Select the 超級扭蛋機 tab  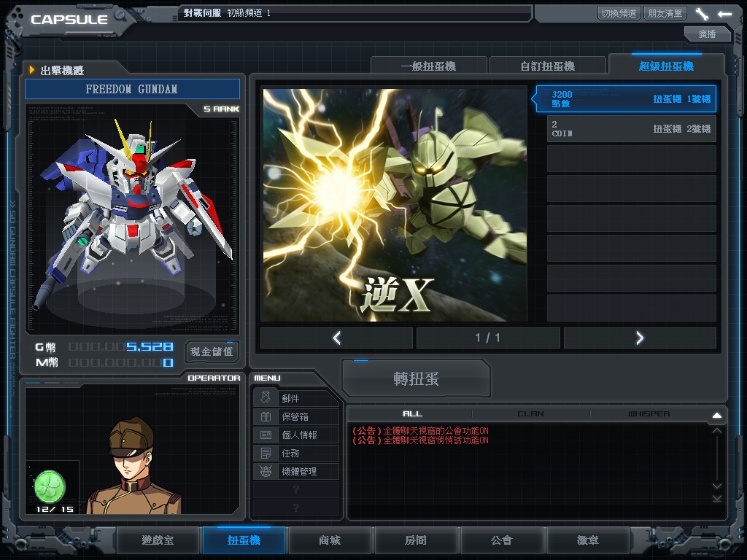pyautogui.click(x=667, y=66)
